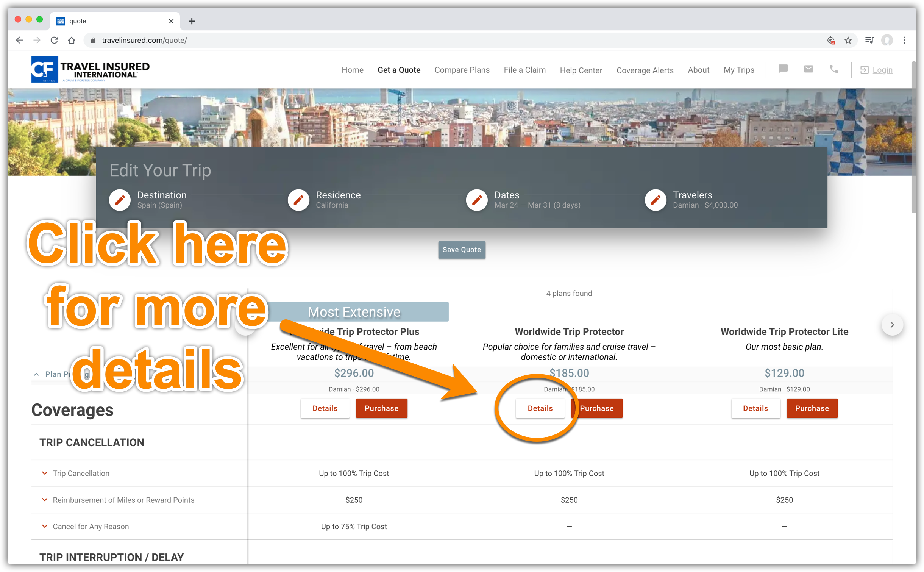Click the Save Quote button

click(x=461, y=250)
